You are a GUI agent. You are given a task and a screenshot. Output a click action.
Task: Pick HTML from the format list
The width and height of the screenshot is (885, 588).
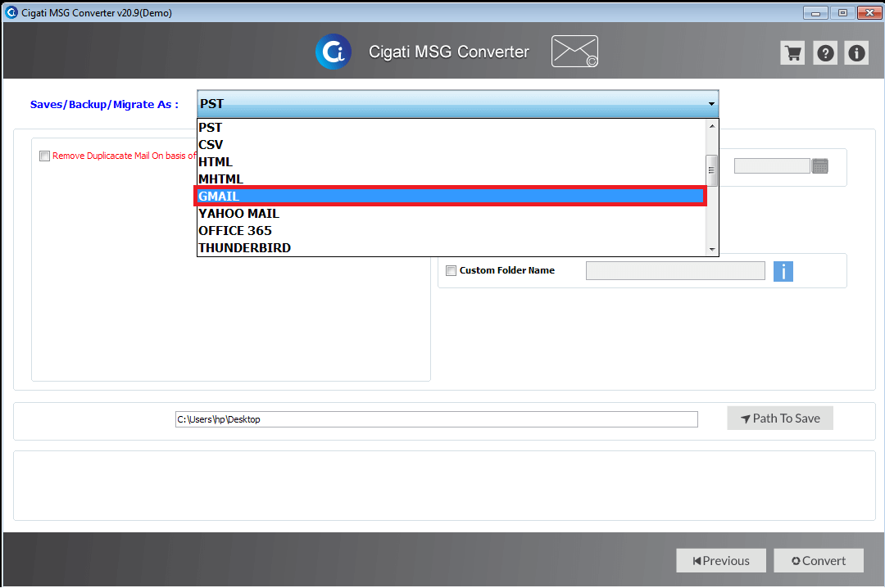pos(452,162)
